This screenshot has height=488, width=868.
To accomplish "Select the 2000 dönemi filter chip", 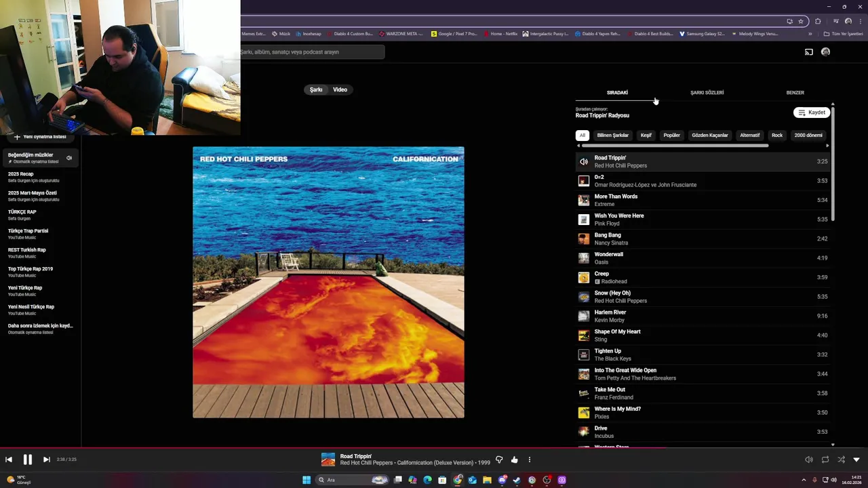I will point(808,135).
